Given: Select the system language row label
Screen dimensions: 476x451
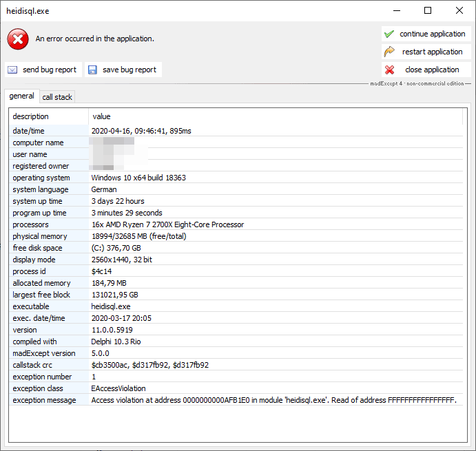Looking at the screenshot, I should (x=41, y=189).
